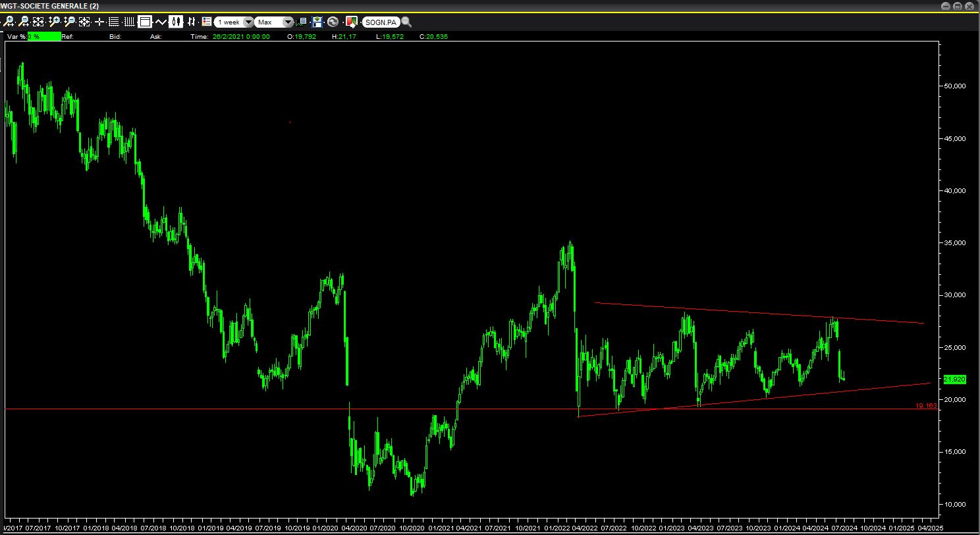Click the close price value C:20,535
The image size is (980, 535).
pyautogui.click(x=433, y=37)
